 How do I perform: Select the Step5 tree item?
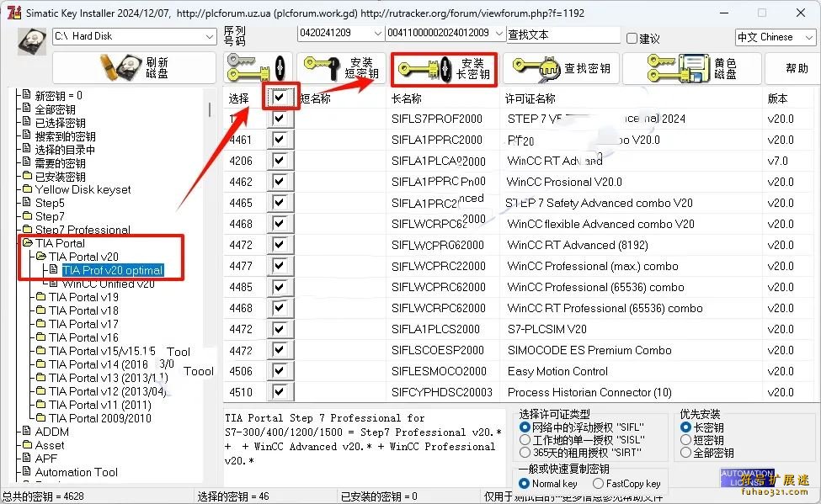click(50, 203)
